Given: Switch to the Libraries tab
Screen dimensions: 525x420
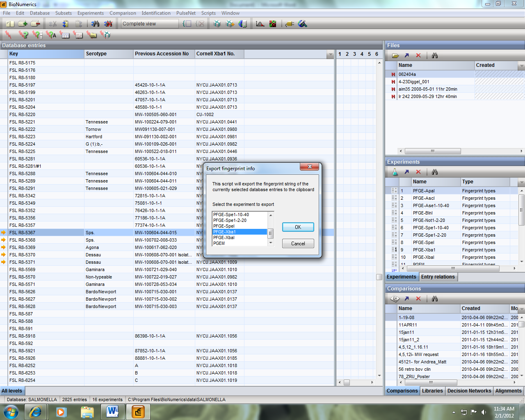Looking at the screenshot, I should click(x=432, y=391).
